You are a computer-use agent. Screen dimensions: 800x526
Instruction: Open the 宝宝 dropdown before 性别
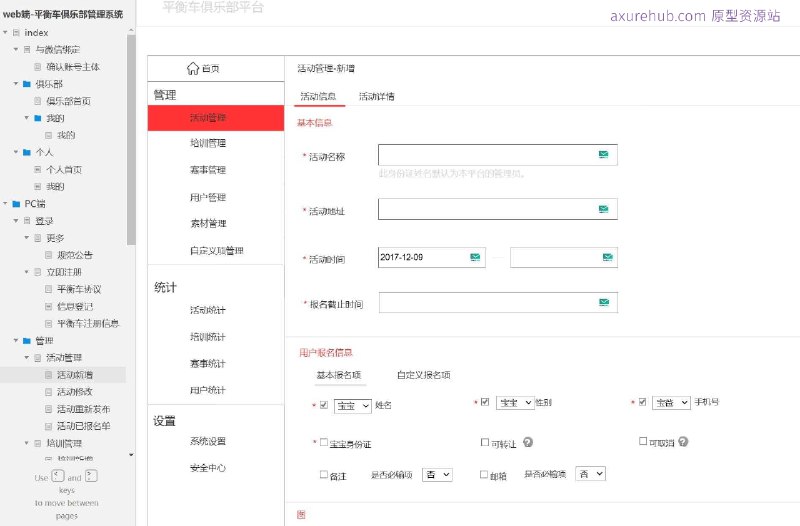[515, 403]
